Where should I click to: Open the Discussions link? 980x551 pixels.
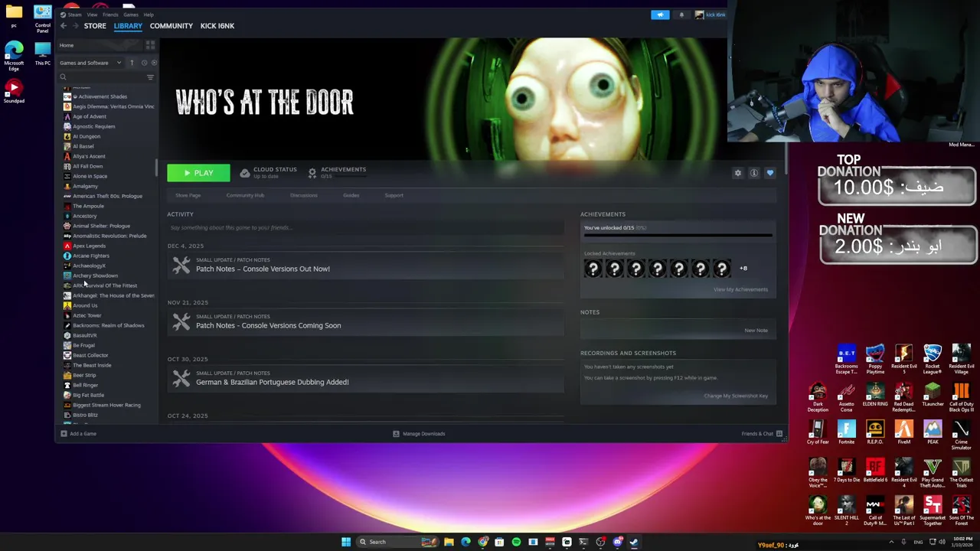(x=304, y=195)
